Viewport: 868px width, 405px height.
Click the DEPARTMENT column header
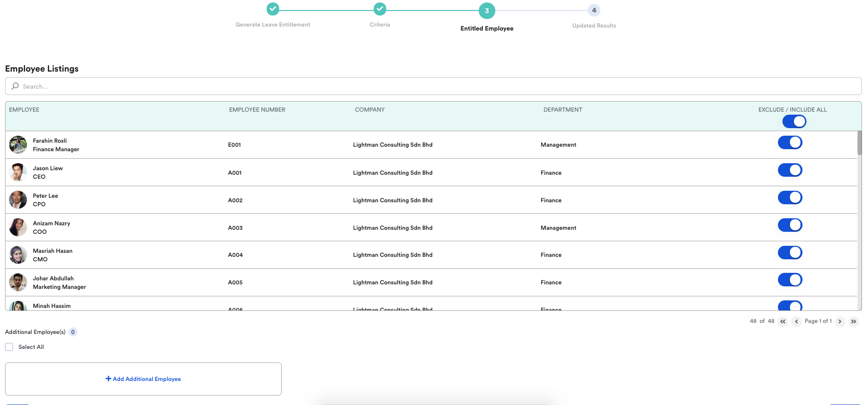pos(563,110)
